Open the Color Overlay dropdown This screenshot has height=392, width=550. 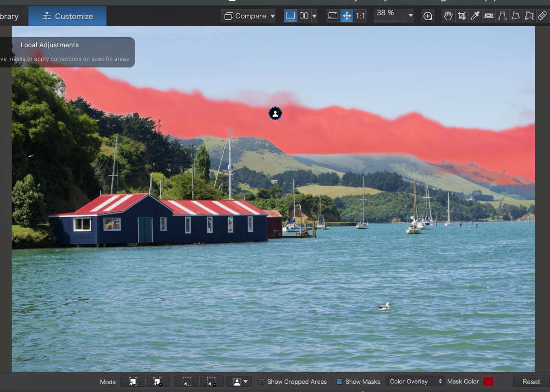(x=415, y=381)
